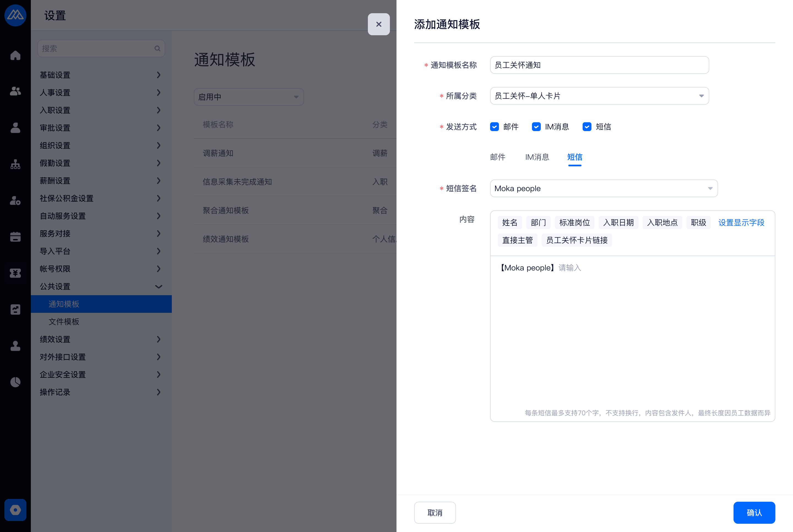Screen dimensions: 793x532
Task: Focus the 通知模板名称 input field
Action: point(600,65)
